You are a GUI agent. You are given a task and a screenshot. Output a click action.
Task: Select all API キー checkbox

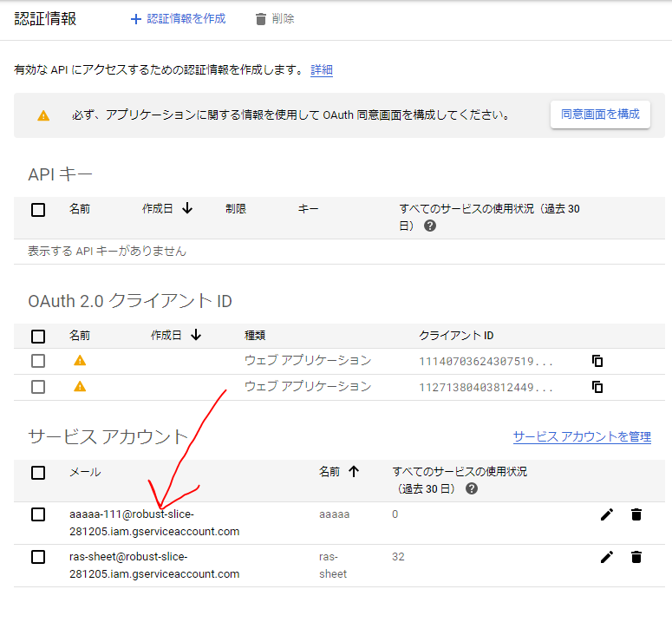38,209
